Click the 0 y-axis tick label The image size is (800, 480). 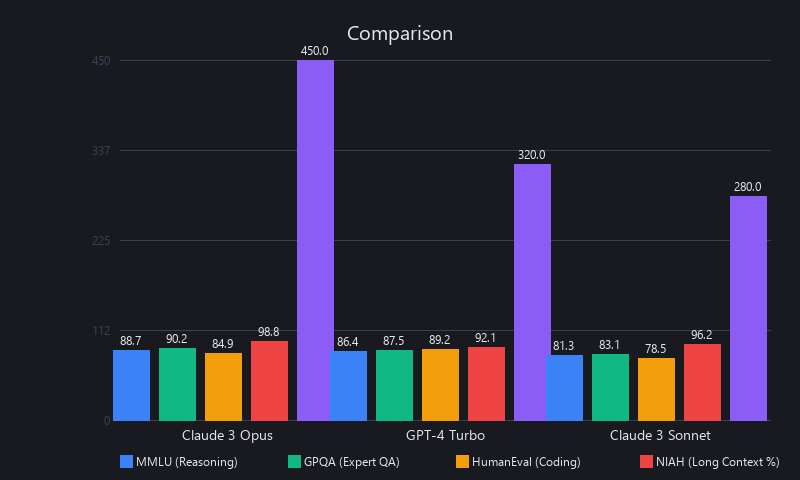(x=107, y=421)
